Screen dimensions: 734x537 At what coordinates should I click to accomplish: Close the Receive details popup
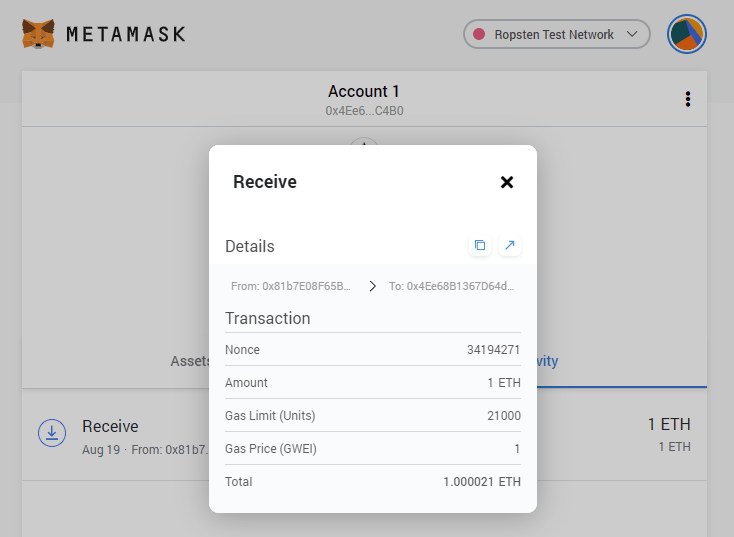(507, 182)
